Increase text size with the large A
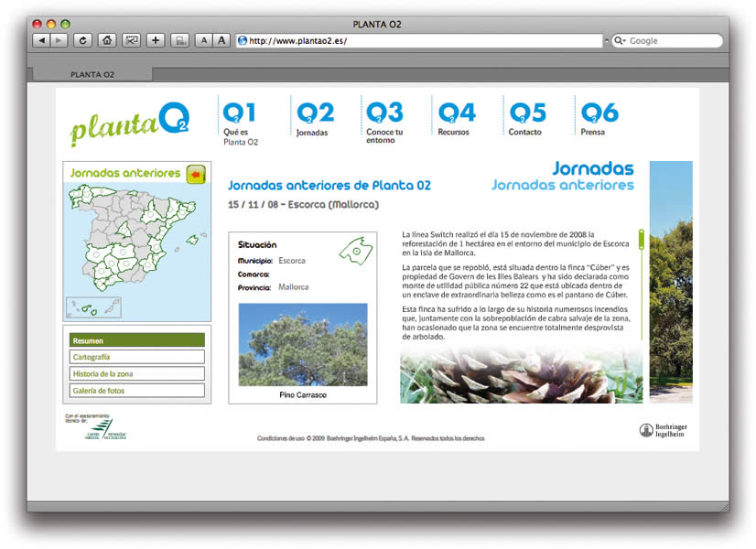This screenshot has height=549, width=756. click(x=221, y=40)
